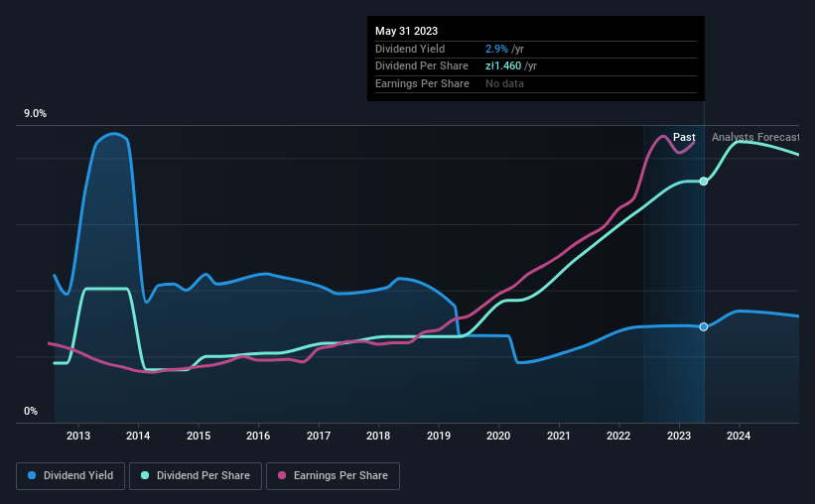Click the teal data point marker at 2023
Viewport: 815px width, 504px height.
point(704,181)
